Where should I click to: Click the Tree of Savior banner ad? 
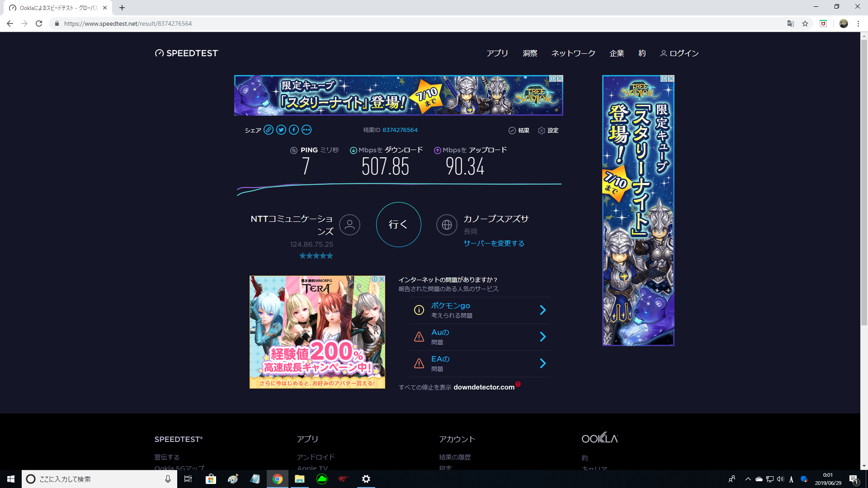[398, 95]
